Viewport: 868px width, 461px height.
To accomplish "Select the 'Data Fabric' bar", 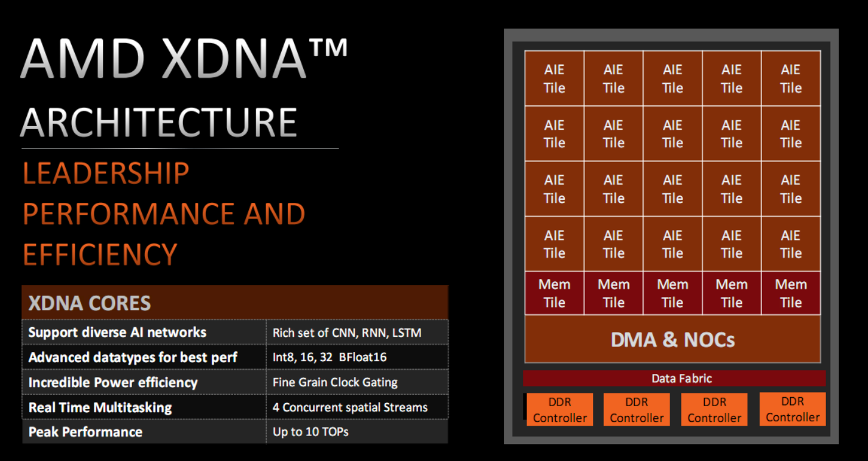I will pos(674,378).
